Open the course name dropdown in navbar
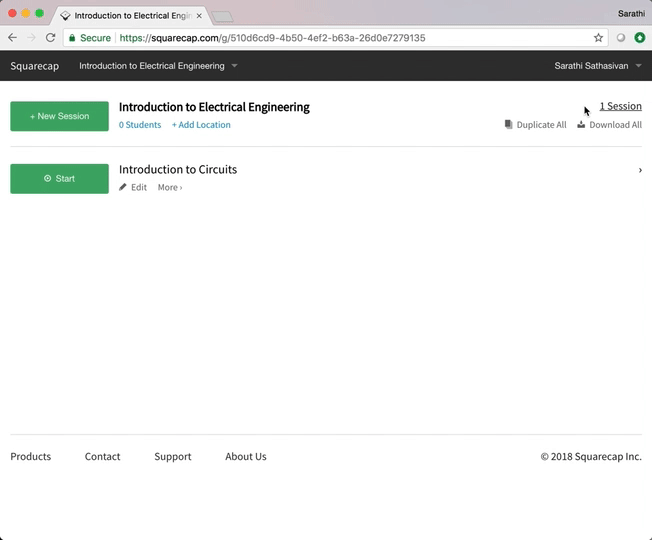The height and width of the screenshot is (540, 652). point(158,66)
